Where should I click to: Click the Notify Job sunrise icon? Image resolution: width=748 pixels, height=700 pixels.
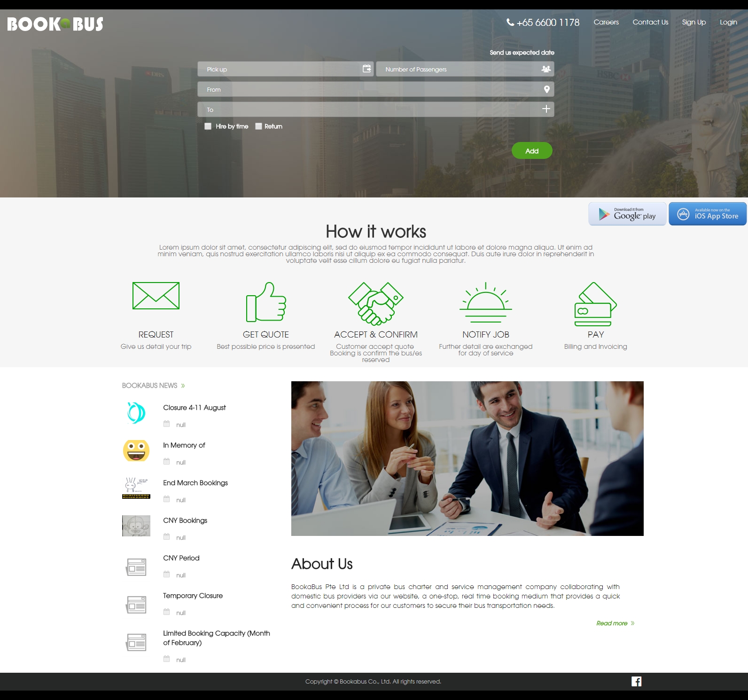click(x=486, y=302)
